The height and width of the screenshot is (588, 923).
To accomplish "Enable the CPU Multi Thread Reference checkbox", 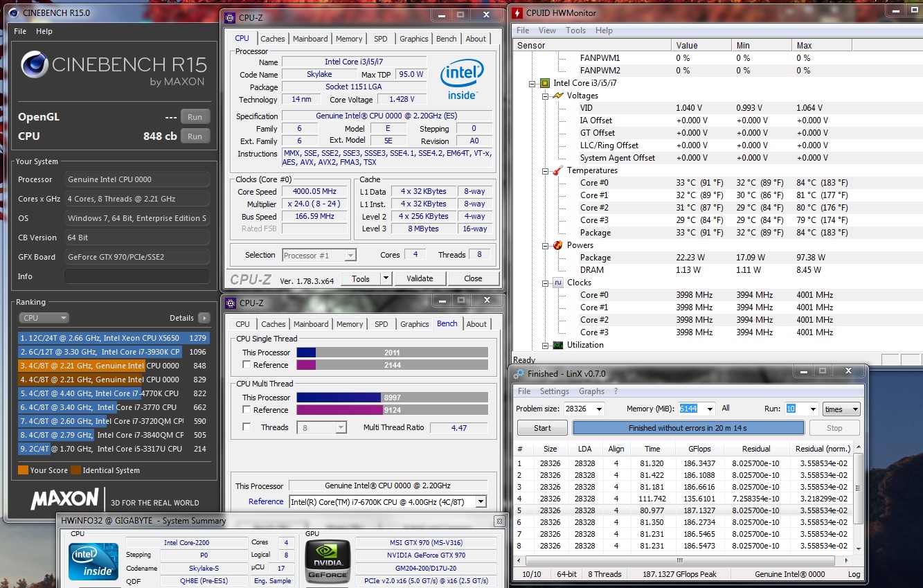I will point(247,410).
